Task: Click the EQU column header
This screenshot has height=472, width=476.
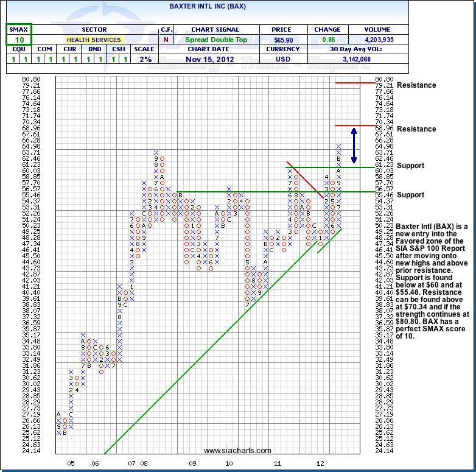Action: pos(19,49)
